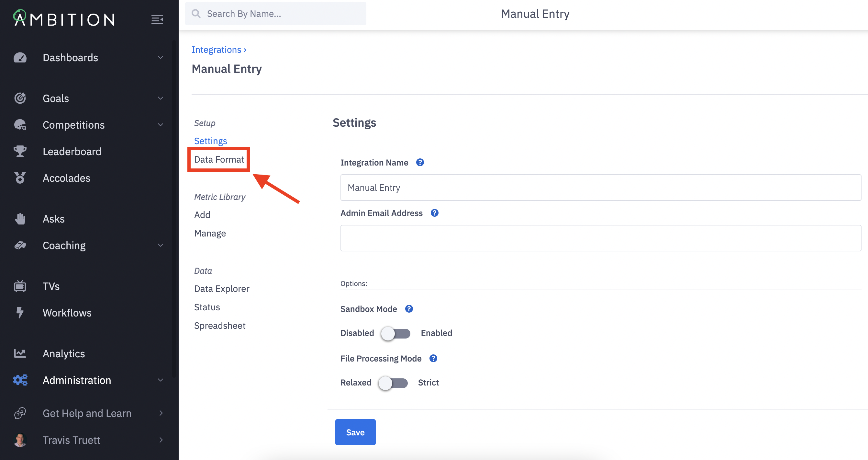The height and width of the screenshot is (460, 868).
Task: Expand the Administration menu chevron
Action: (x=161, y=380)
